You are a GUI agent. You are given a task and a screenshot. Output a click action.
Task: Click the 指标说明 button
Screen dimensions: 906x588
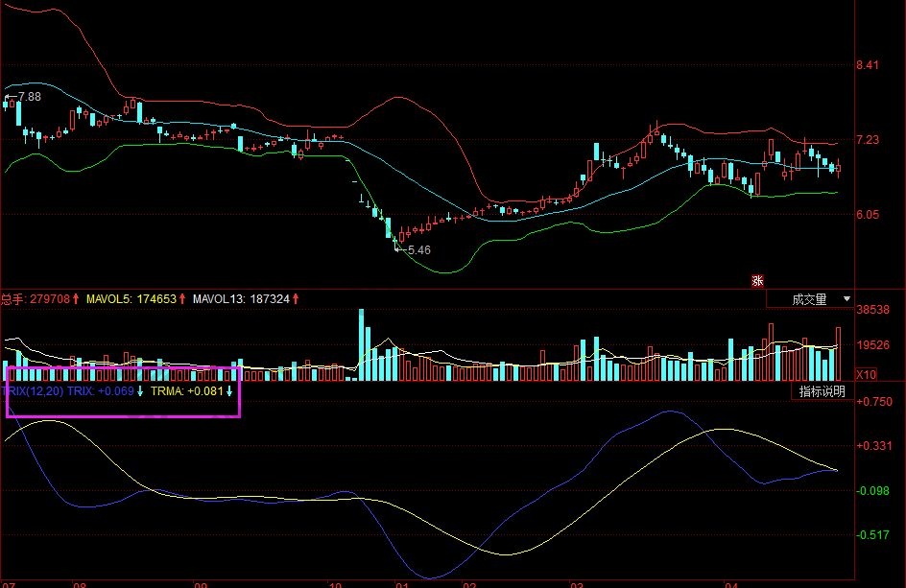click(823, 391)
